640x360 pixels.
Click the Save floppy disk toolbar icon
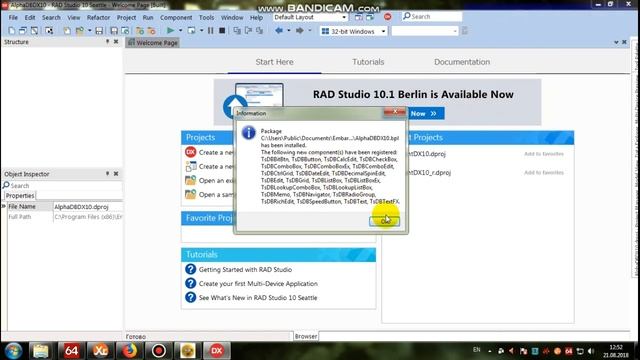coord(99,31)
